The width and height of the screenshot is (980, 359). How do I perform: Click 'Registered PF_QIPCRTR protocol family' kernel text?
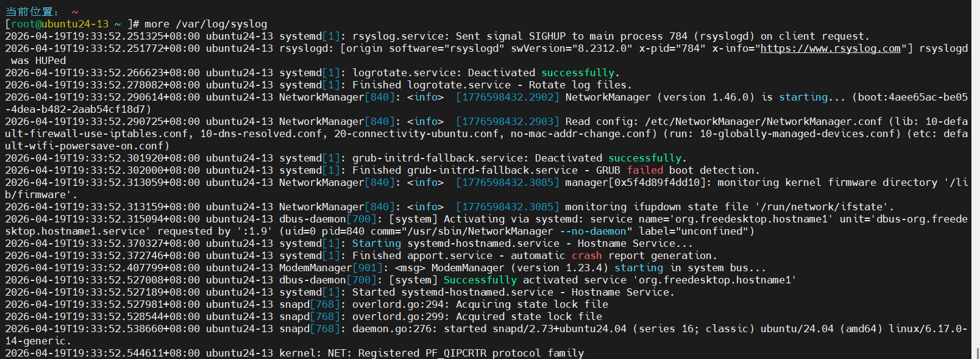pos(471,353)
